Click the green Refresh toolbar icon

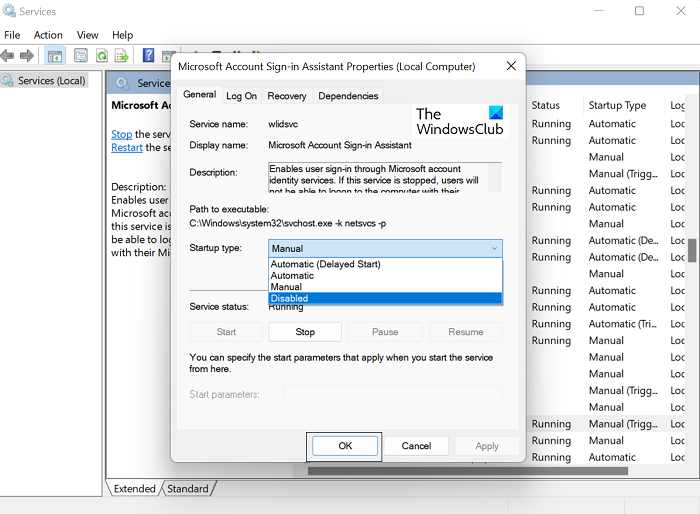tap(102, 56)
